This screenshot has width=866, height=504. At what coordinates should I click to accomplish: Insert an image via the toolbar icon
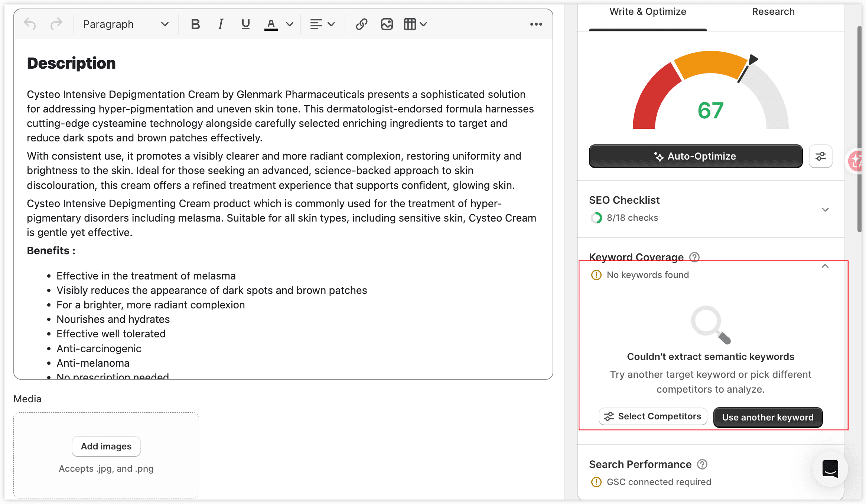387,24
